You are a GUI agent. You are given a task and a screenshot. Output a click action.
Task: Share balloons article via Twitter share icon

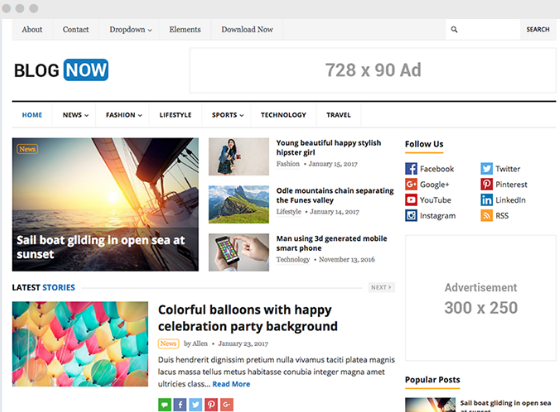(196, 405)
